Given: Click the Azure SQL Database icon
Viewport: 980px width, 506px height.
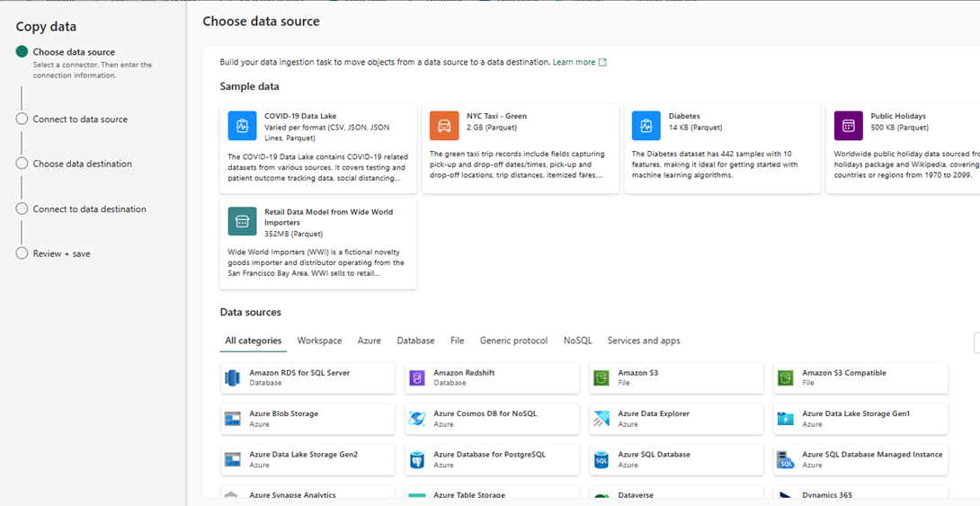Looking at the screenshot, I should [601, 460].
